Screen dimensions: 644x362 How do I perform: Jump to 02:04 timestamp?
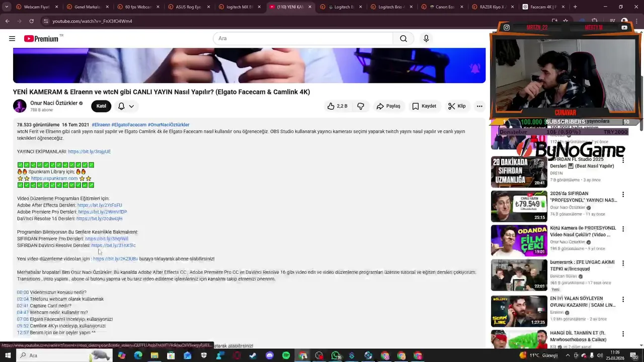(23, 299)
